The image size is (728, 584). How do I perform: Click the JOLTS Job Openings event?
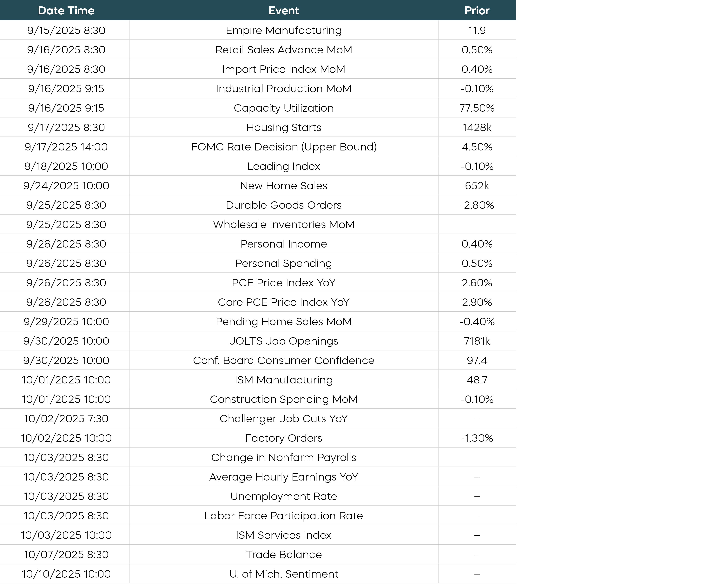pyautogui.click(x=283, y=341)
